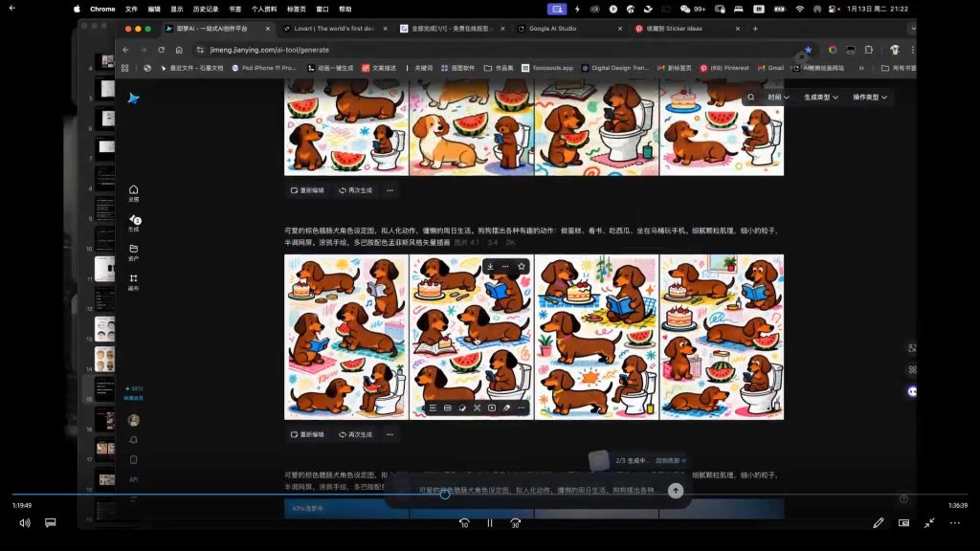Expand the 操作类型 filter dropdown
The image size is (980, 551).
click(869, 98)
